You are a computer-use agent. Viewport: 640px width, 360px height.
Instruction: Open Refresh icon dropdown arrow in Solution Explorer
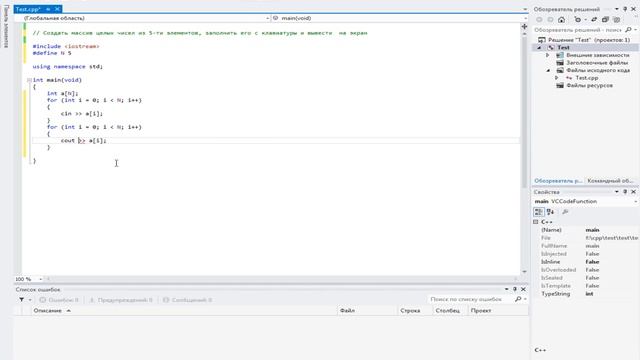585,20
